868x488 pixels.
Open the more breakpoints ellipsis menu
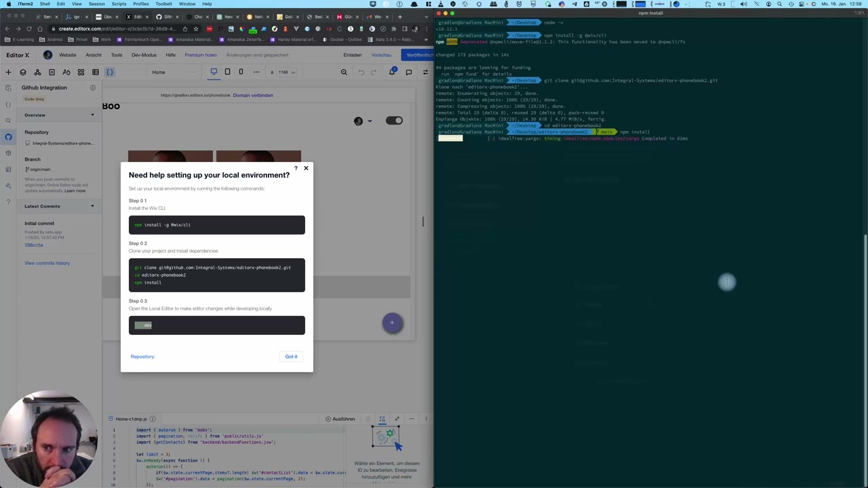[x=256, y=72]
